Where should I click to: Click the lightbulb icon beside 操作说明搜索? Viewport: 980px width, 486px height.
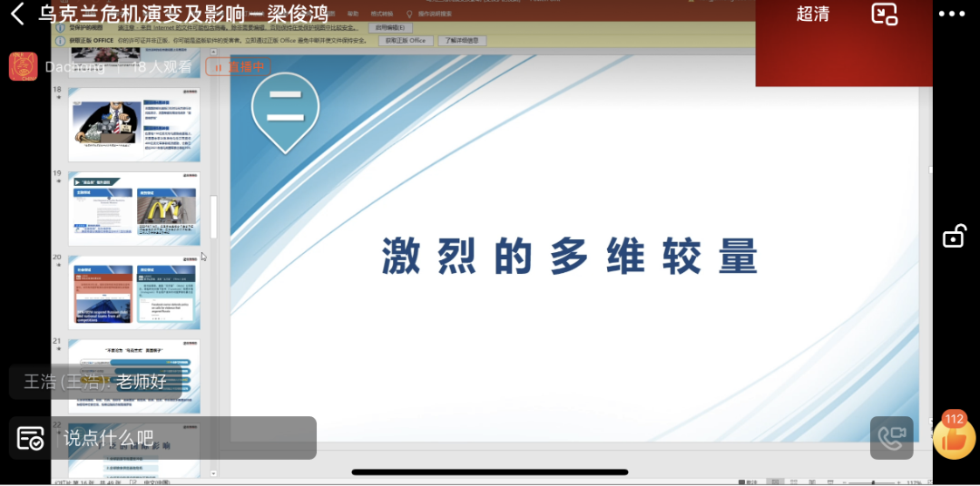[409, 13]
